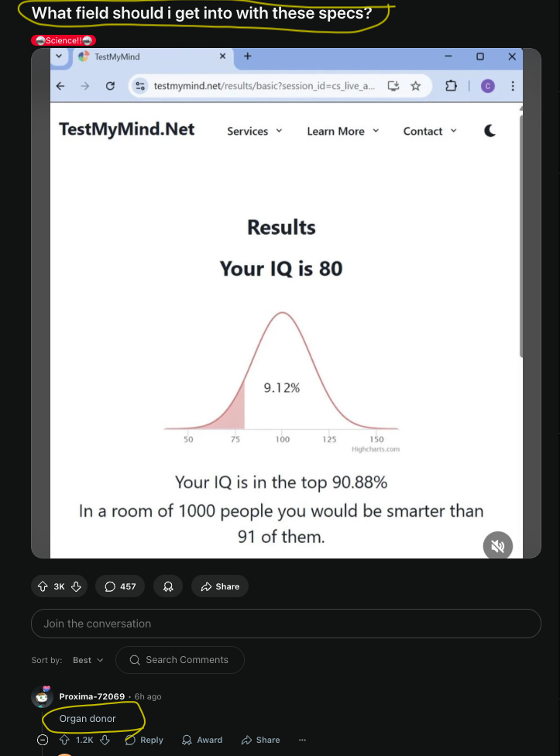Collapse the Proxima-72069 comment thread
560x756 pixels.
[x=43, y=740]
